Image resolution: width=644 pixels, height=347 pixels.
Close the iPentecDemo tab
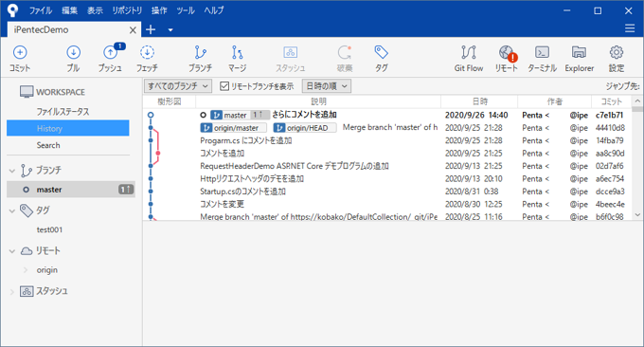133,30
